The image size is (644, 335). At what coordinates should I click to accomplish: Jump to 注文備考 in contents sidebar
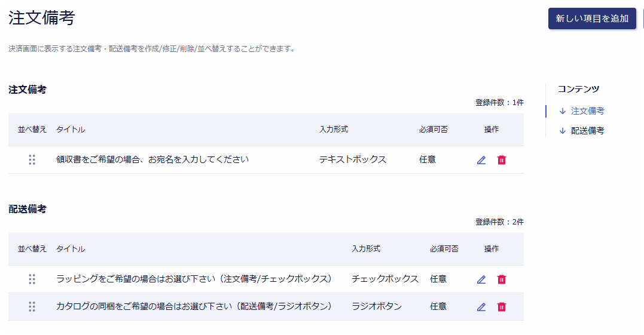[x=587, y=111]
